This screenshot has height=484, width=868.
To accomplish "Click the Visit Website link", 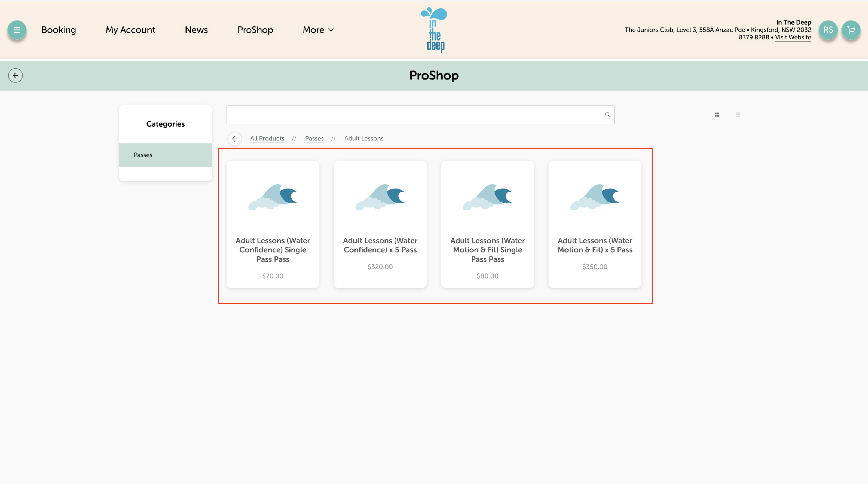I will pos(792,37).
